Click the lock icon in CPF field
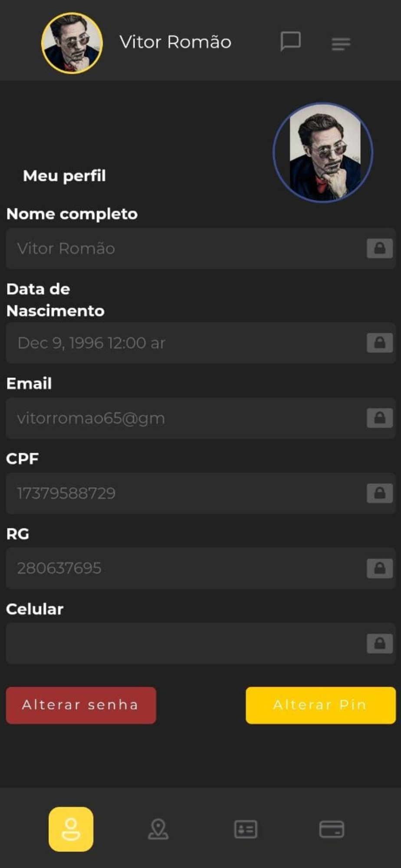The height and width of the screenshot is (868, 401). point(380,493)
